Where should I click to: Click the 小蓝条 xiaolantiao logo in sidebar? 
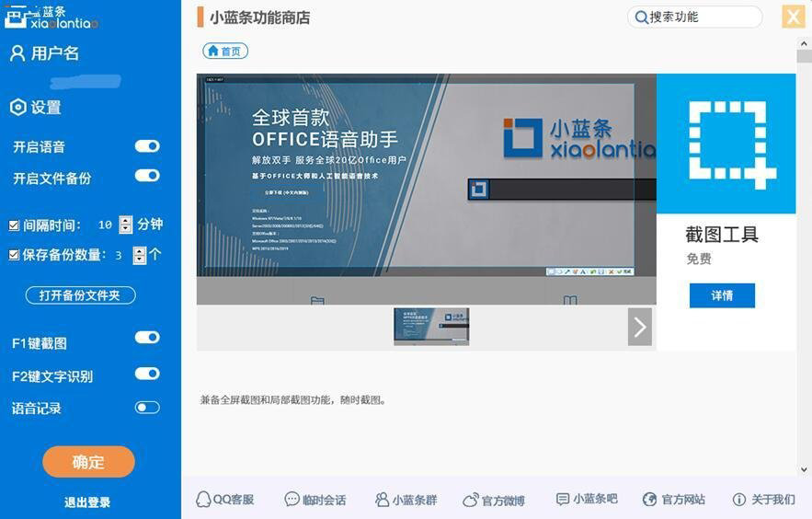[x=51, y=17]
